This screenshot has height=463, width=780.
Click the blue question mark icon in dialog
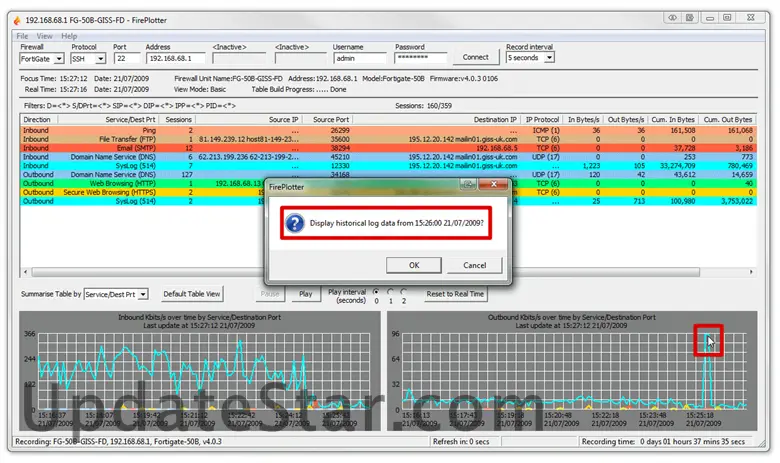(x=295, y=223)
